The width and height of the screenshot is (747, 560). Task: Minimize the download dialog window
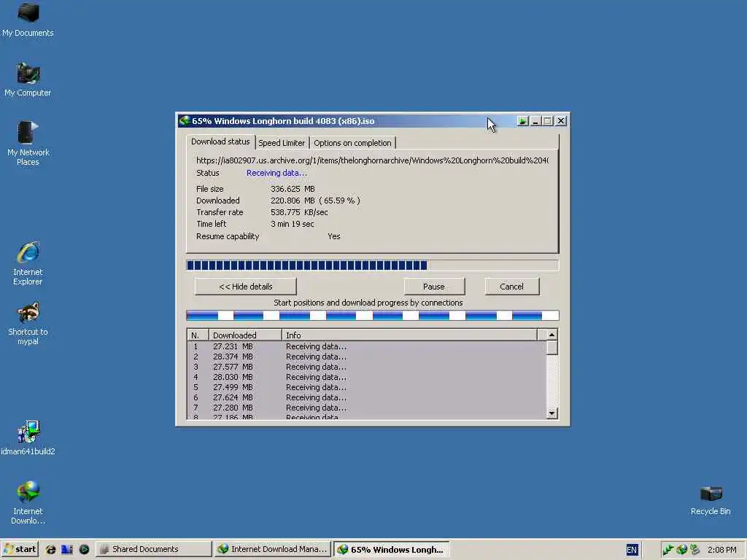(x=535, y=121)
